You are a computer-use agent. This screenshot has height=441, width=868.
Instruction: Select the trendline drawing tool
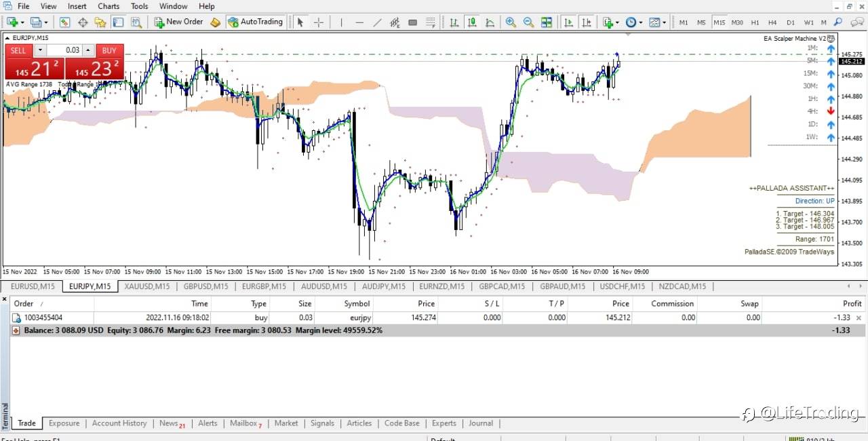[378, 22]
